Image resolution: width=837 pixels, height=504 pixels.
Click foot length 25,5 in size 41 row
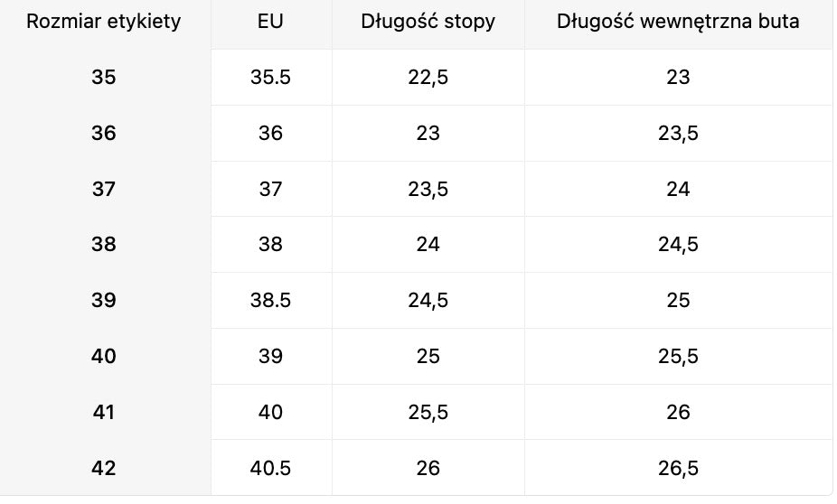[428, 413]
